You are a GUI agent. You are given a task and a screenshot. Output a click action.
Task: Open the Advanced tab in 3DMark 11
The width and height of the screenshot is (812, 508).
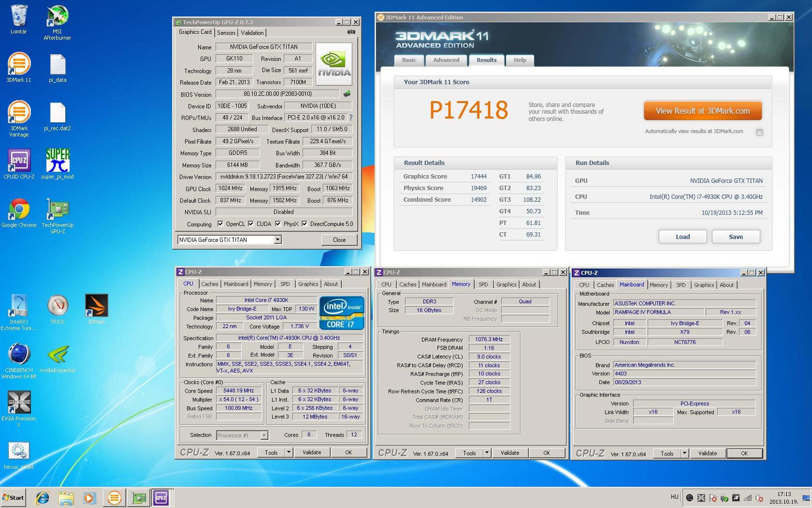pyautogui.click(x=446, y=60)
